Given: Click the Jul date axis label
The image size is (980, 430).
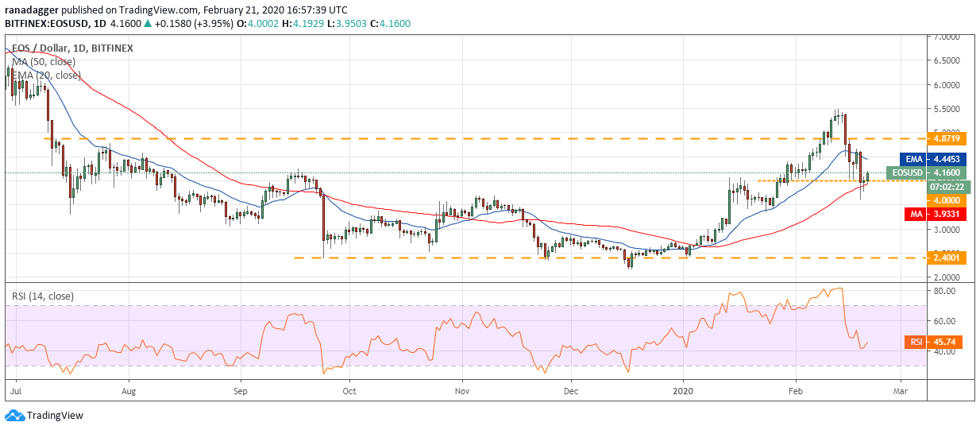Looking at the screenshot, I should [16, 391].
